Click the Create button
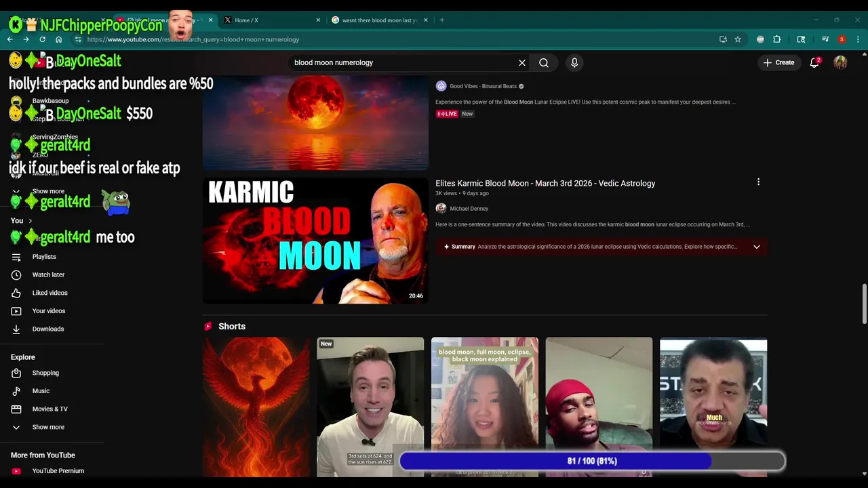Screen dimensions: 868x488 (778, 62)
